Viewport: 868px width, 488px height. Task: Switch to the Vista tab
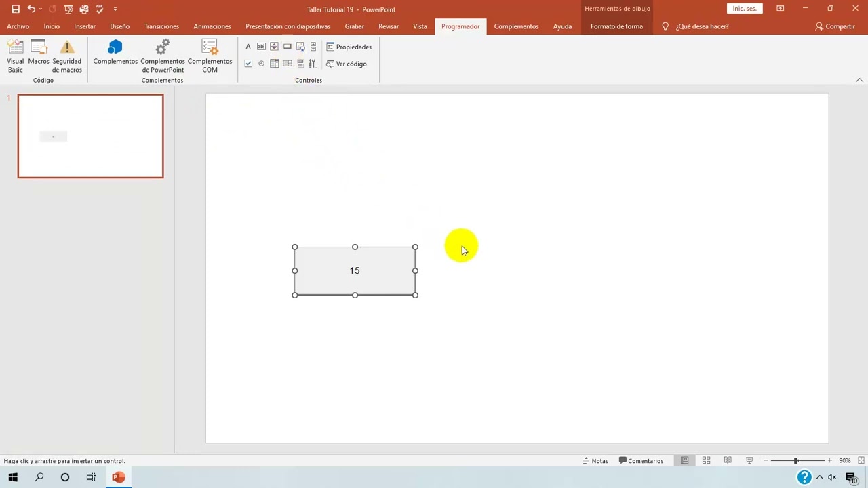coord(420,26)
